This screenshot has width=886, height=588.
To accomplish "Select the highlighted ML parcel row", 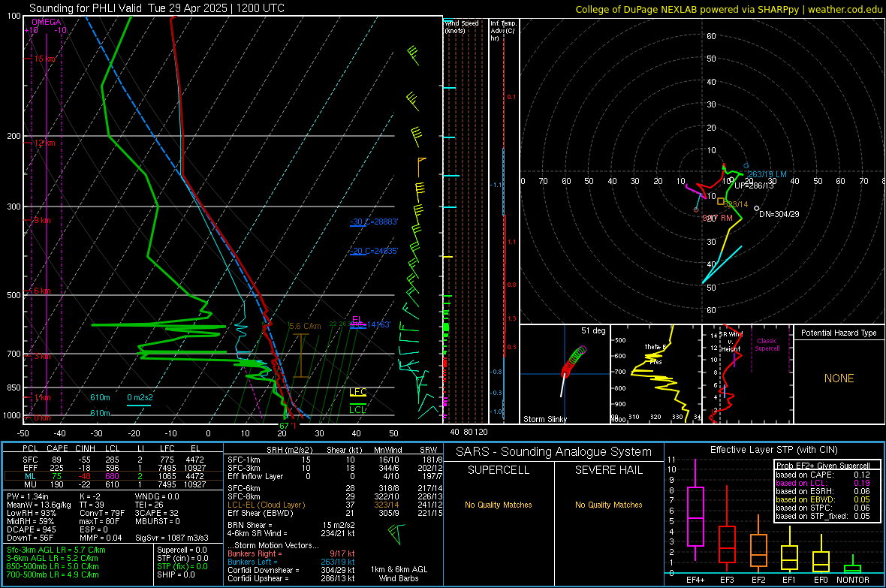I will (113, 476).
